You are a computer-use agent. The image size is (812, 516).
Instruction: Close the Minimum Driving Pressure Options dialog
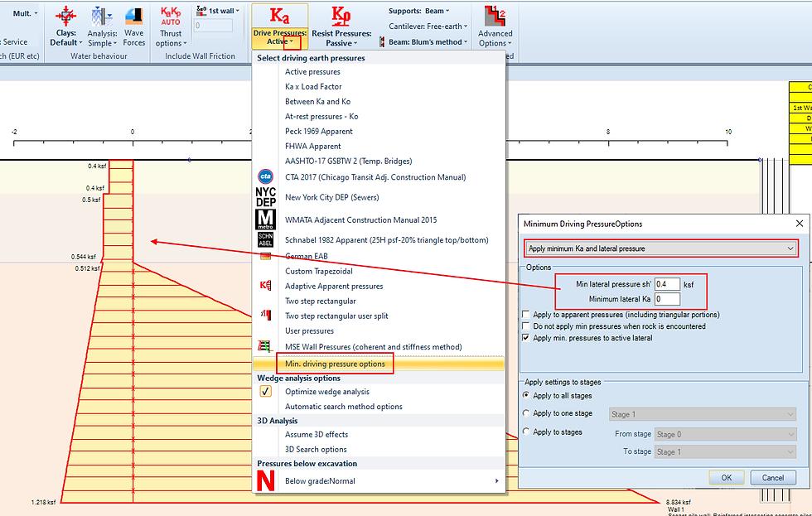(799, 224)
